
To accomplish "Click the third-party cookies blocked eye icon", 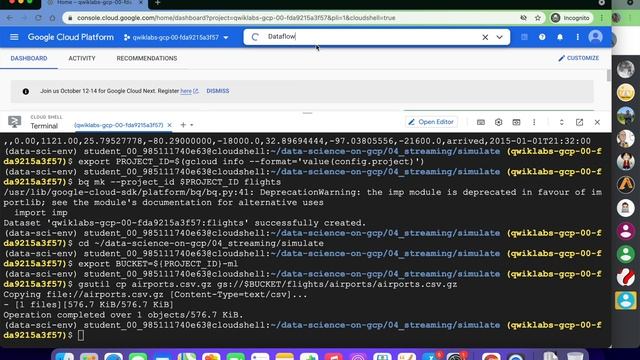I will (x=523, y=18).
